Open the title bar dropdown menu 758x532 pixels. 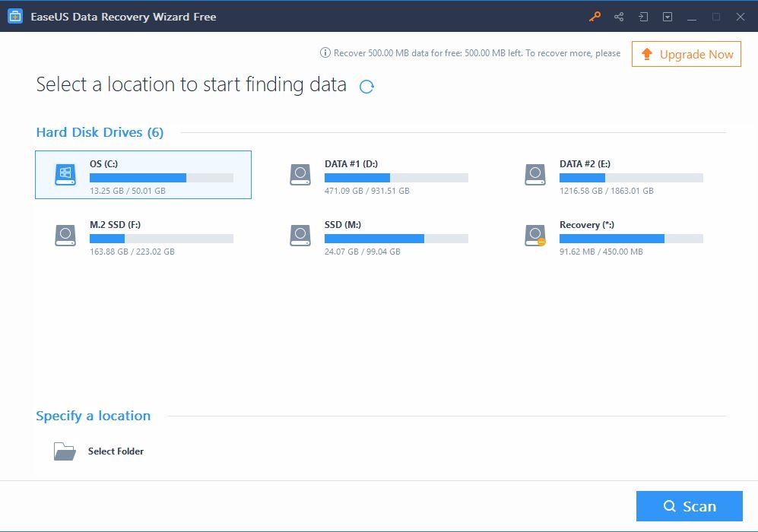668,17
